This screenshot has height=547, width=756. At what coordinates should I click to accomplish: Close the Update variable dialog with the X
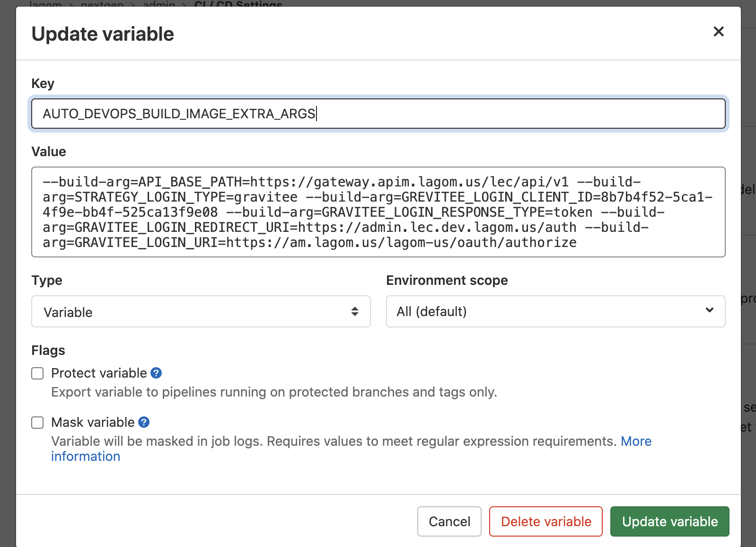tap(718, 32)
